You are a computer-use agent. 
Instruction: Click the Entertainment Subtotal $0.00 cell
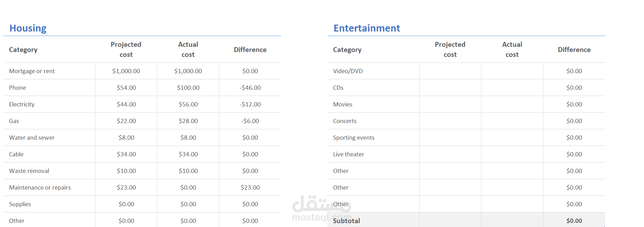point(574,220)
